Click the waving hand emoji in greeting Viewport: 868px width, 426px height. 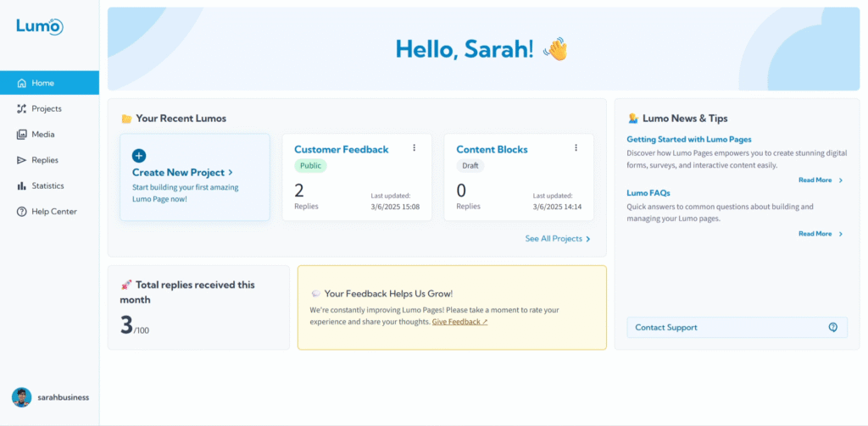(x=555, y=49)
